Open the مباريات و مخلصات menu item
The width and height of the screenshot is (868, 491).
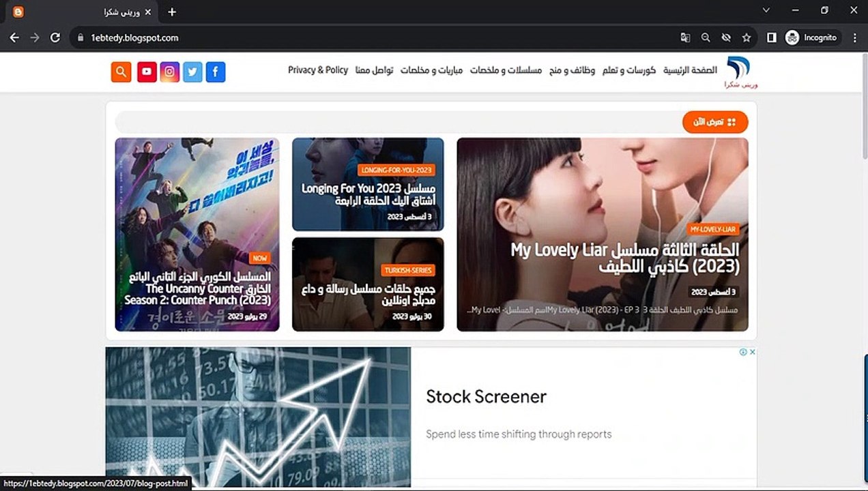[431, 70]
